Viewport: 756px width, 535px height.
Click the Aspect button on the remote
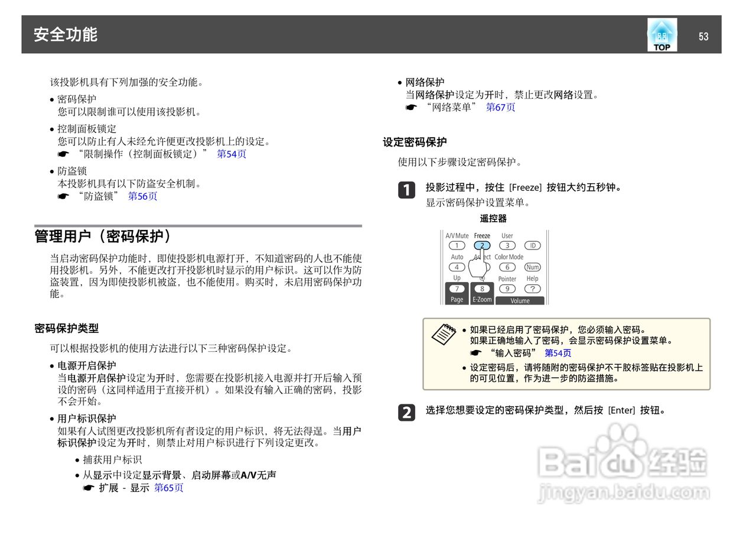pos(483,267)
